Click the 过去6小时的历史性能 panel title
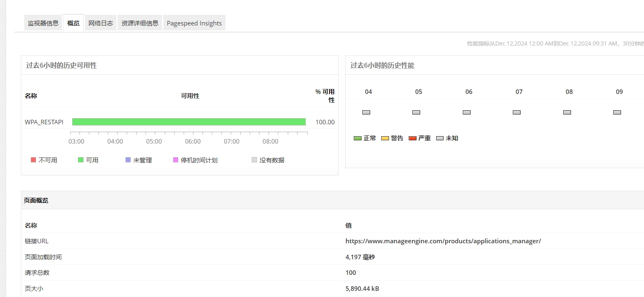Screen dimensions: 644x297 click(x=382, y=65)
